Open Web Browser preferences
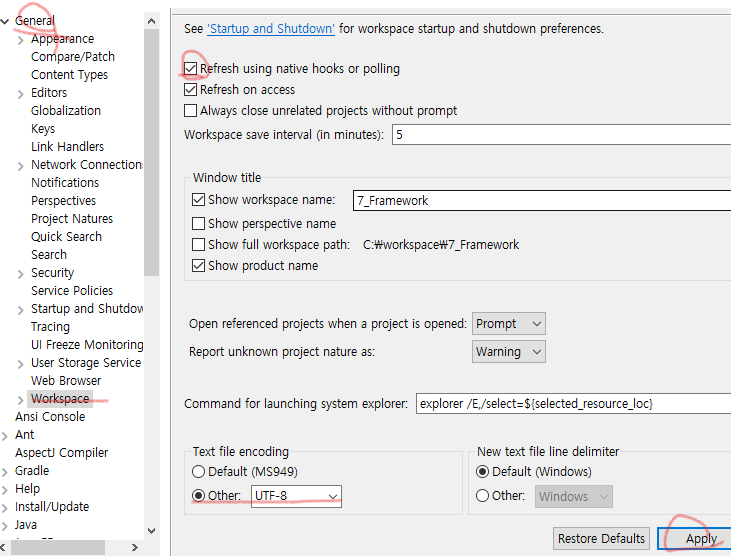This screenshot has height=556, width=731. pos(66,380)
